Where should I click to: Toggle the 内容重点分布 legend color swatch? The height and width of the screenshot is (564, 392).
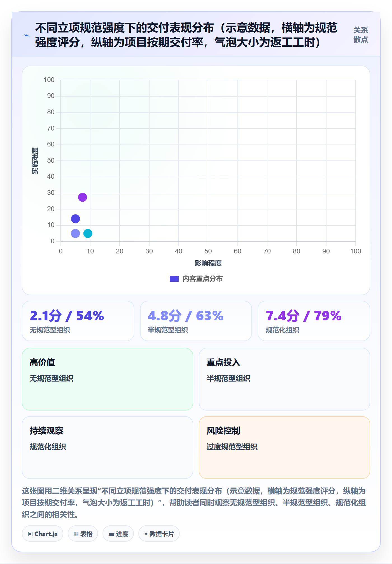click(x=174, y=279)
